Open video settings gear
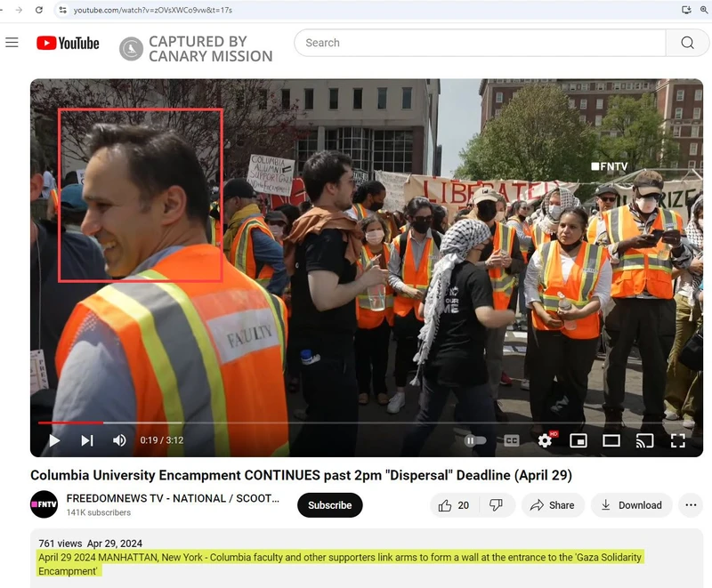 (545, 440)
